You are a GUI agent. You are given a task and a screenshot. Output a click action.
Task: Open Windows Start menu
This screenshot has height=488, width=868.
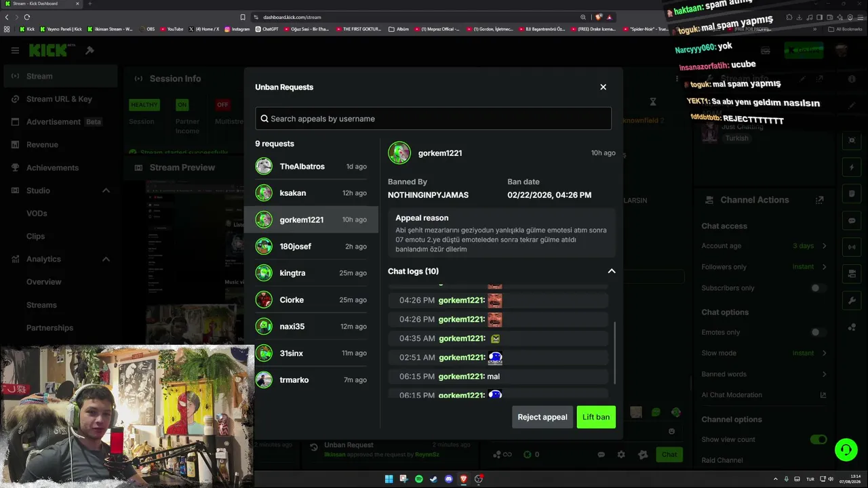[389, 479]
